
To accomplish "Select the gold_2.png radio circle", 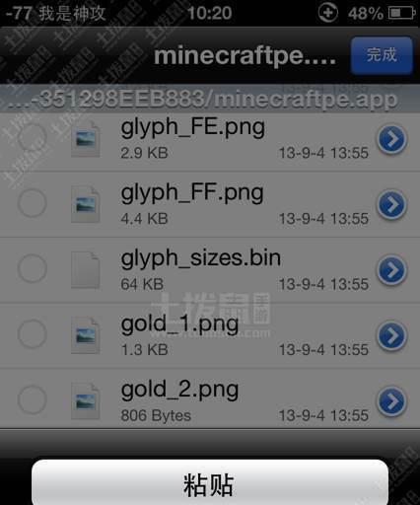I will (32, 399).
